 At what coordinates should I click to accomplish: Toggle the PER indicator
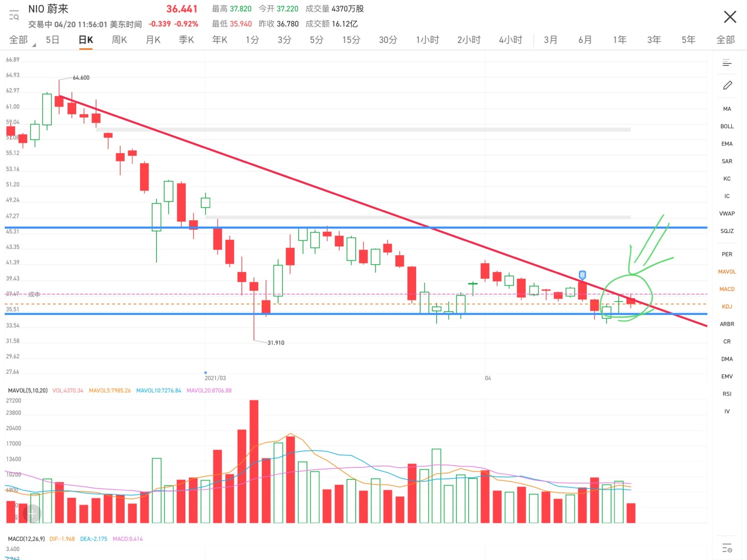pyautogui.click(x=727, y=254)
